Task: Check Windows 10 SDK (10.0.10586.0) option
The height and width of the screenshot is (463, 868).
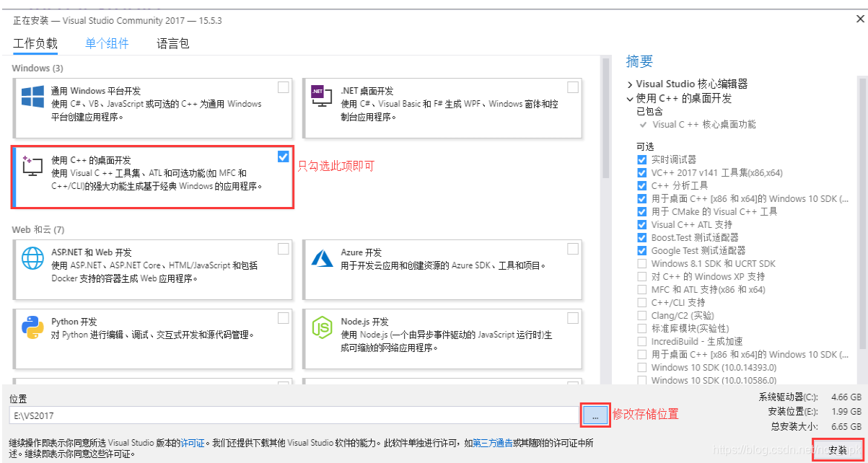Action: (x=642, y=380)
